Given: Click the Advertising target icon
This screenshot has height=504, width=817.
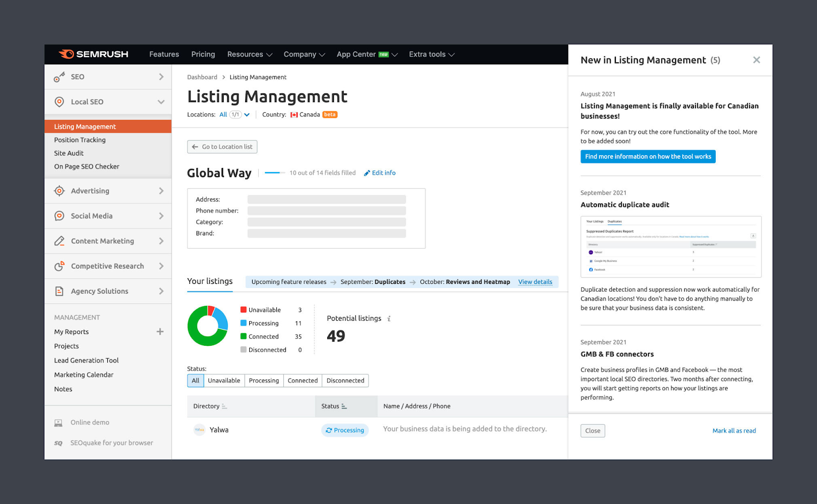Looking at the screenshot, I should 59,191.
